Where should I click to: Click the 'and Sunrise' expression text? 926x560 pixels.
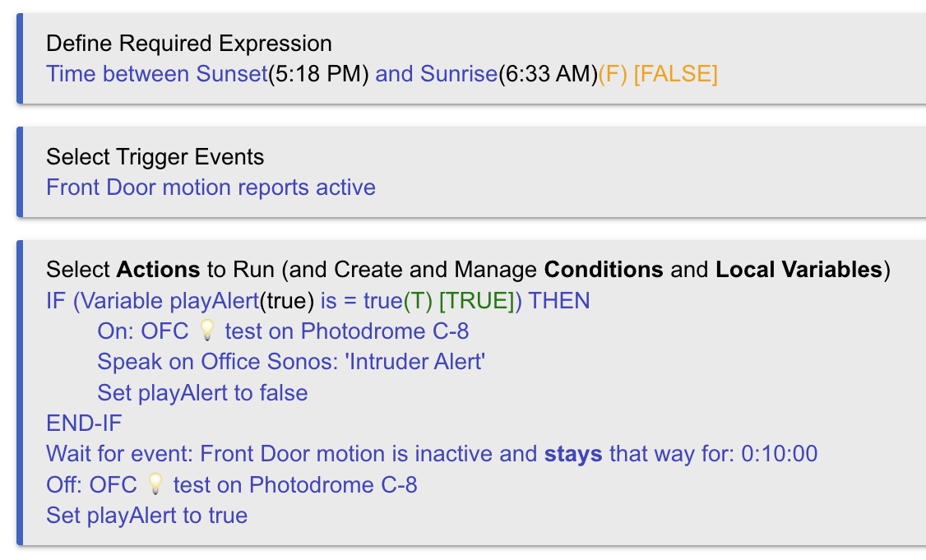(x=436, y=74)
